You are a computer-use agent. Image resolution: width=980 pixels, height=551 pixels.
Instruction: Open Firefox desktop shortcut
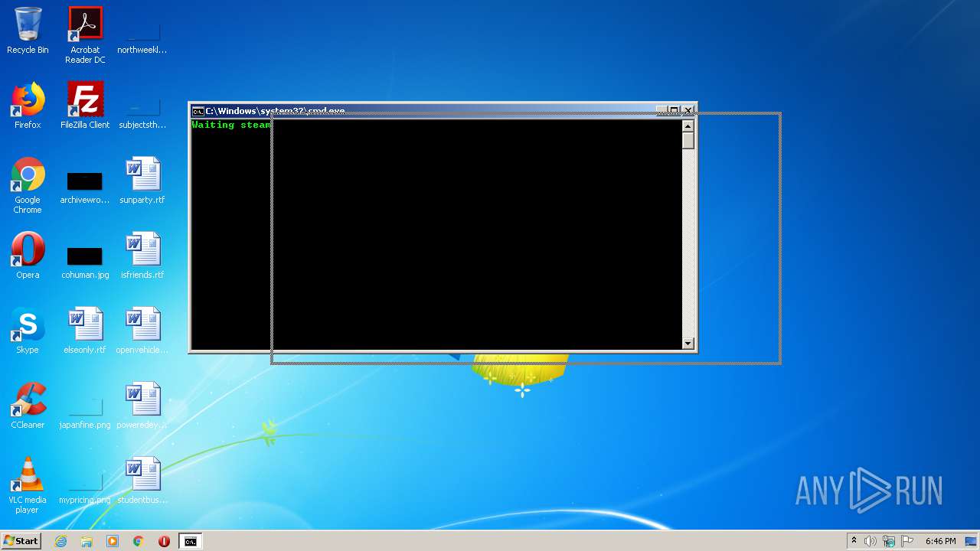click(x=28, y=106)
